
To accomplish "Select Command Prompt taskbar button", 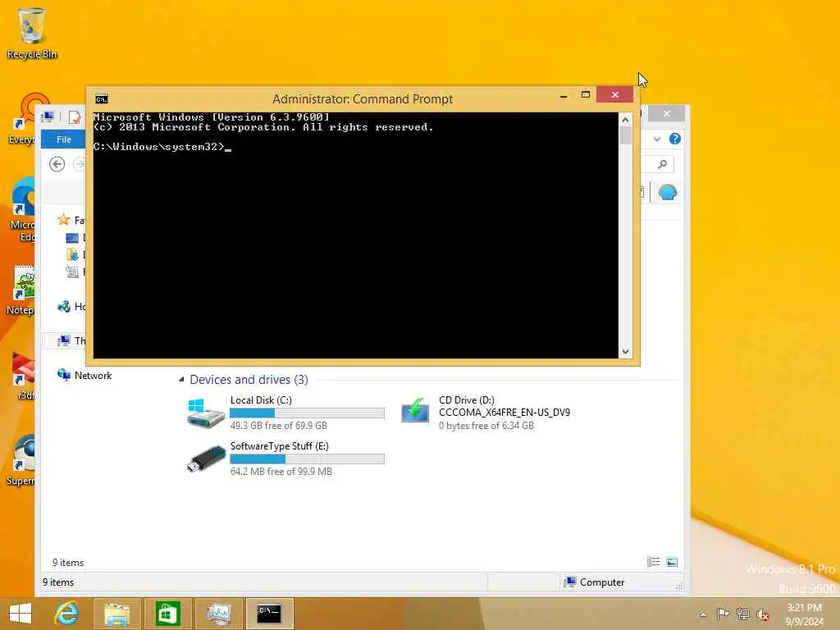I will pos(269,614).
